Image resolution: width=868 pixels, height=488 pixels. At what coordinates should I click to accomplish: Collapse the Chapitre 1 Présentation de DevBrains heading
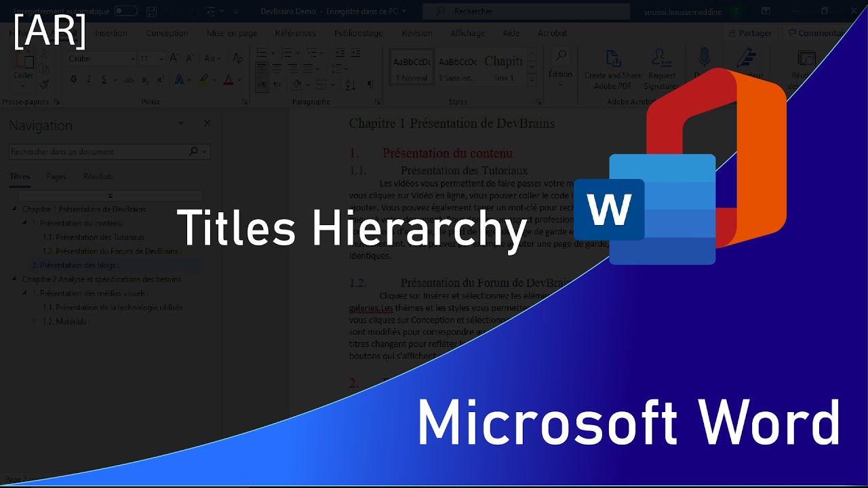(x=15, y=209)
